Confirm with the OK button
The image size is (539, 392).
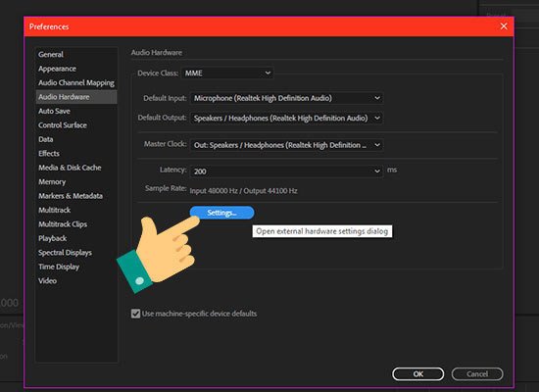coord(418,373)
